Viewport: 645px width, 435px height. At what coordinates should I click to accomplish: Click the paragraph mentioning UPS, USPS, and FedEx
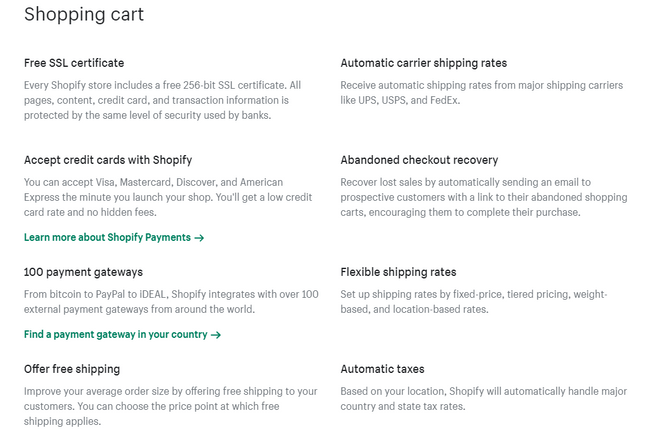click(481, 93)
